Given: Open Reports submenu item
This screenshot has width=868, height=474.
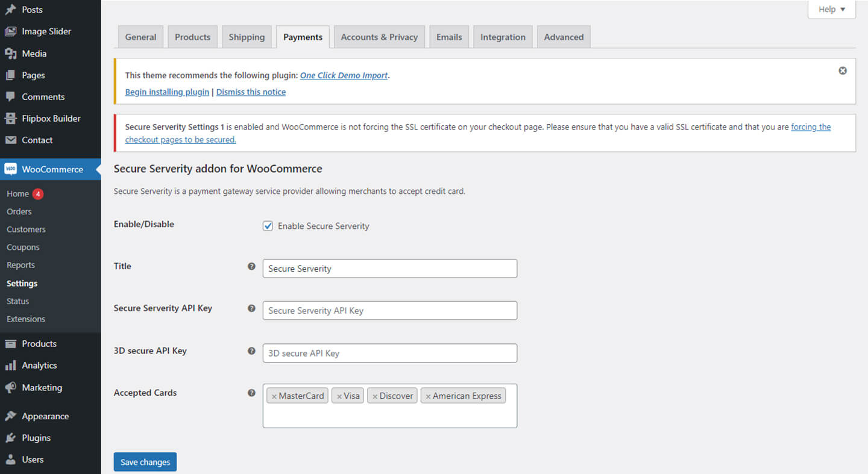Looking at the screenshot, I should click(x=20, y=265).
